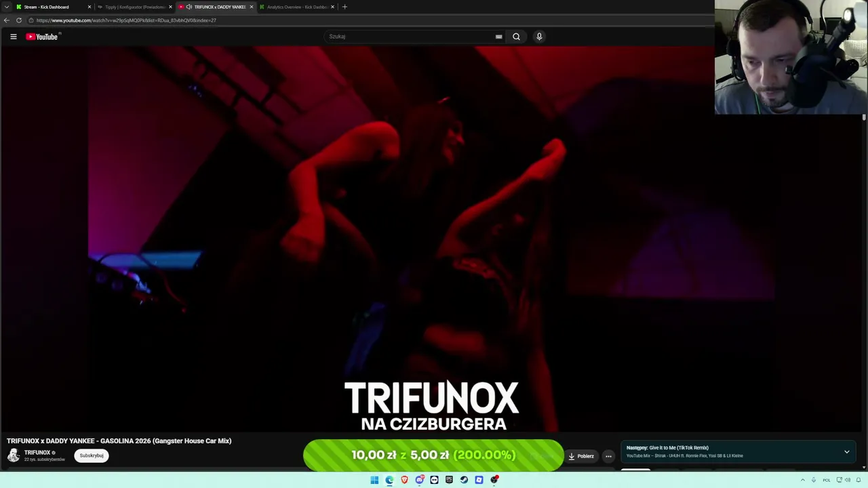Screen dimensions: 868x488
Task: Show hidden system tray icons
Action: [x=803, y=480]
